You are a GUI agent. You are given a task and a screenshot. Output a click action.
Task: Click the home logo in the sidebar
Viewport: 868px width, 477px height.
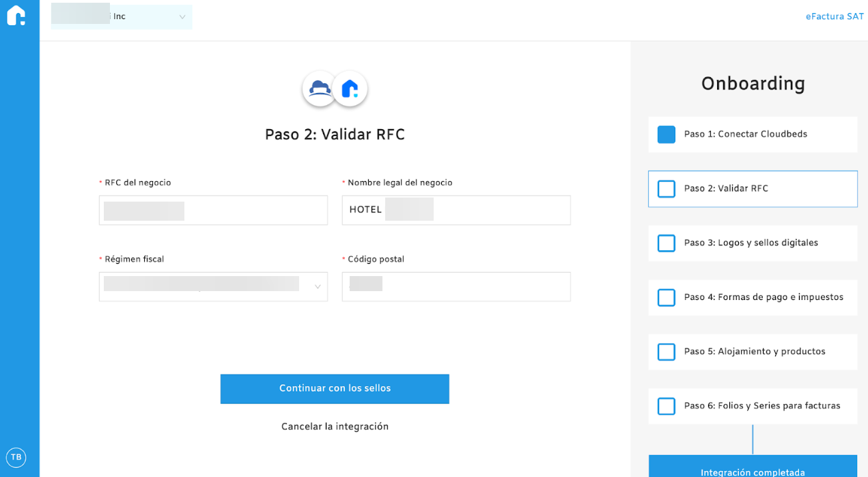click(x=16, y=16)
